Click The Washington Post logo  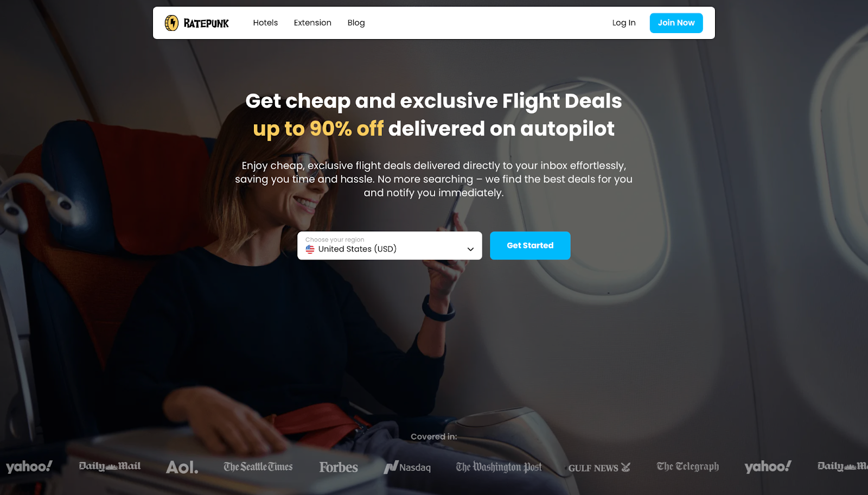pyautogui.click(x=499, y=467)
